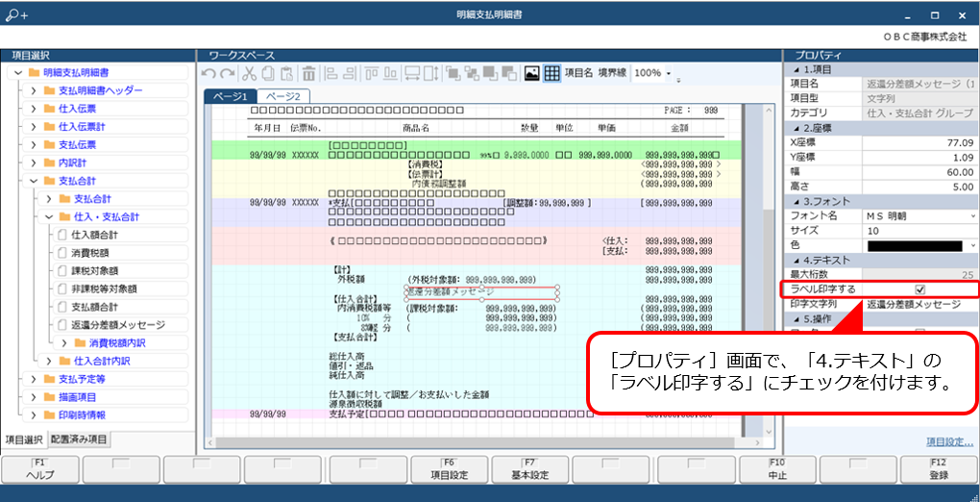
Task: Expand the 仕入合計内訳 folder
Action: tap(49, 362)
